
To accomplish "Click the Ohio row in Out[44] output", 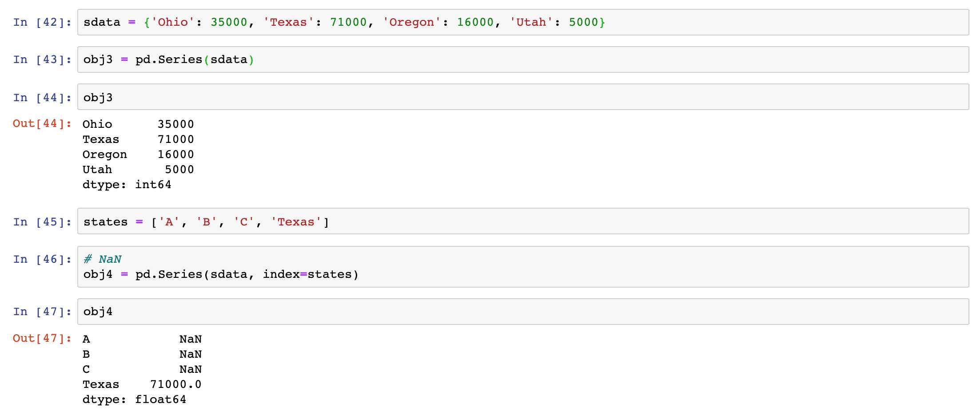I will point(138,124).
